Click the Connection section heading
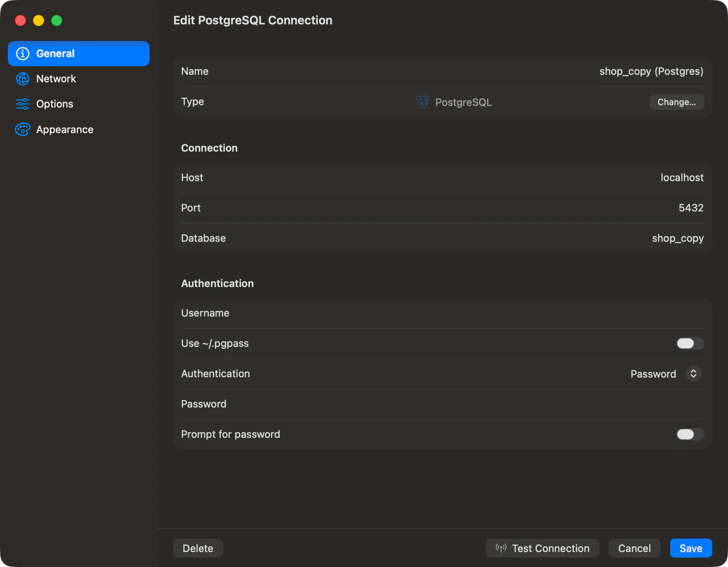The width and height of the screenshot is (728, 567). point(209,148)
